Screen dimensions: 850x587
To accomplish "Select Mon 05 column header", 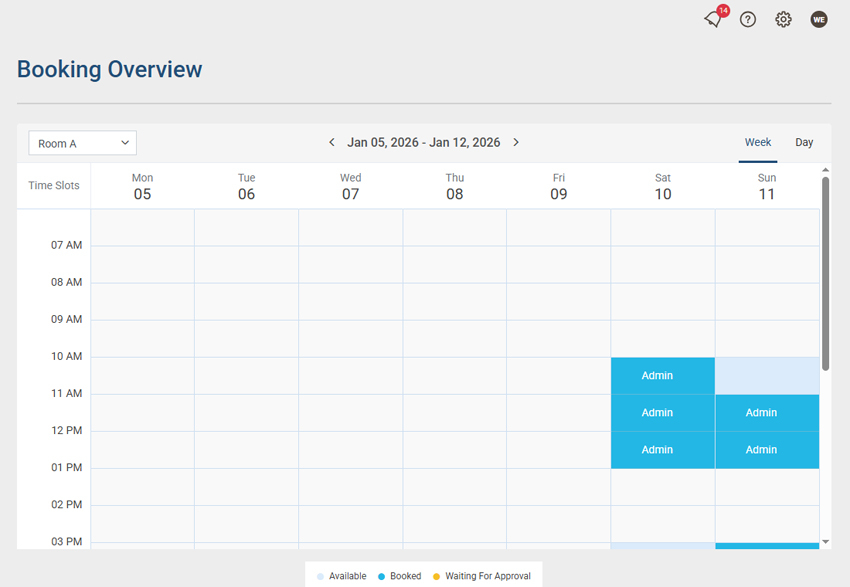I will pyautogui.click(x=142, y=186).
